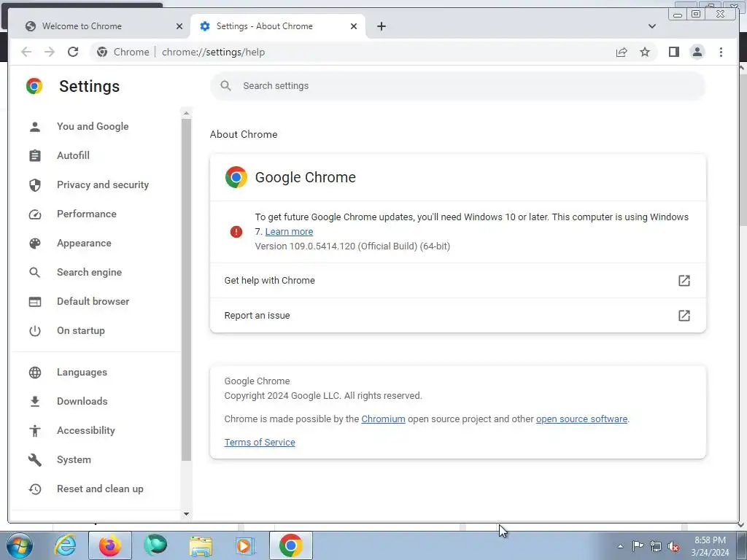Click the Chrome site info icon in address bar
Screen dimensions: 747x560
pos(102,52)
